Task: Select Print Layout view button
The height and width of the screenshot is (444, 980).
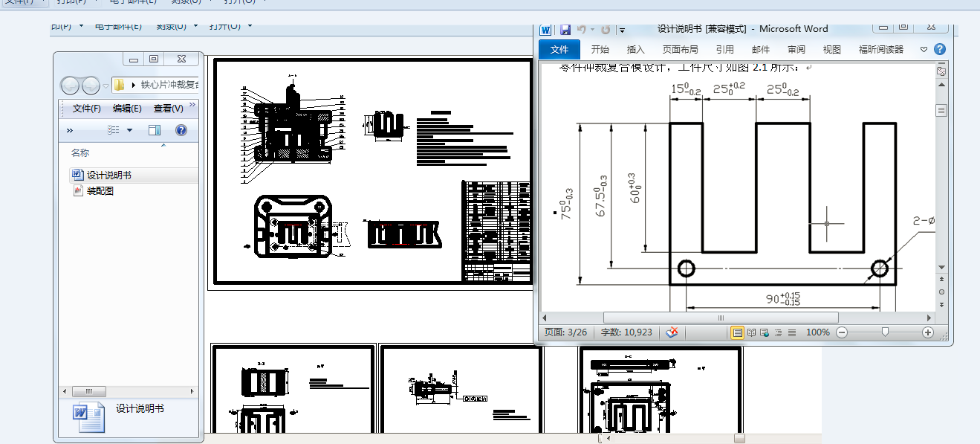Action: (x=737, y=332)
